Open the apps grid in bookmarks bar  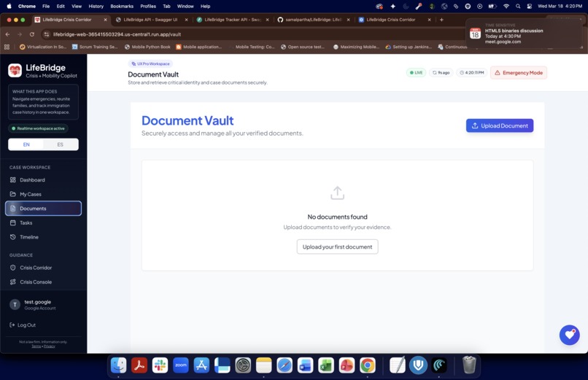coord(7,47)
